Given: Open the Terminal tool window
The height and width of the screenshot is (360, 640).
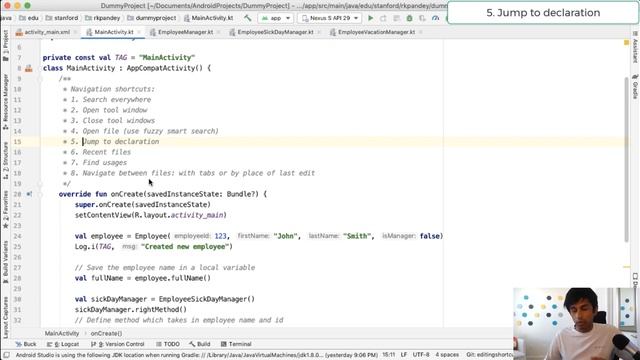Looking at the screenshot, I should (x=236, y=344).
